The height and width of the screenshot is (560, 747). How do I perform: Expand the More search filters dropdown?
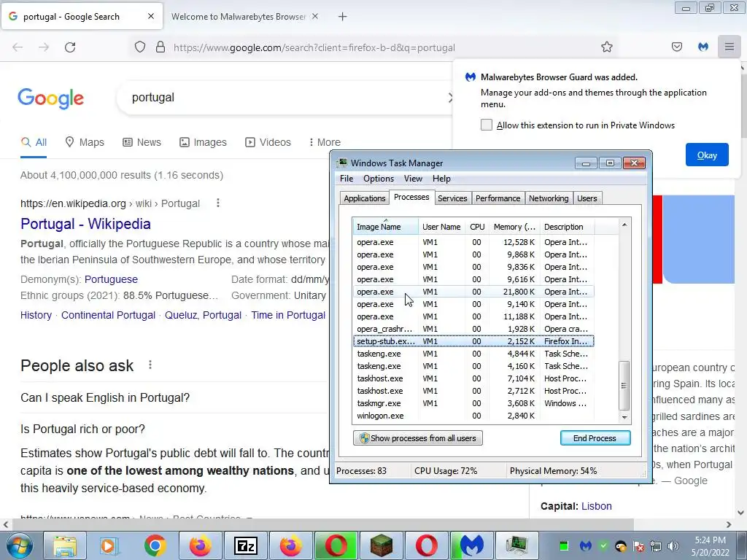pyautogui.click(x=325, y=142)
